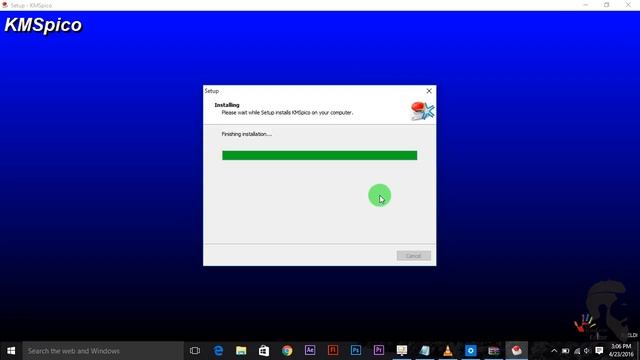
Task: Open WinRAR from the taskbar
Action: (493, 351)
